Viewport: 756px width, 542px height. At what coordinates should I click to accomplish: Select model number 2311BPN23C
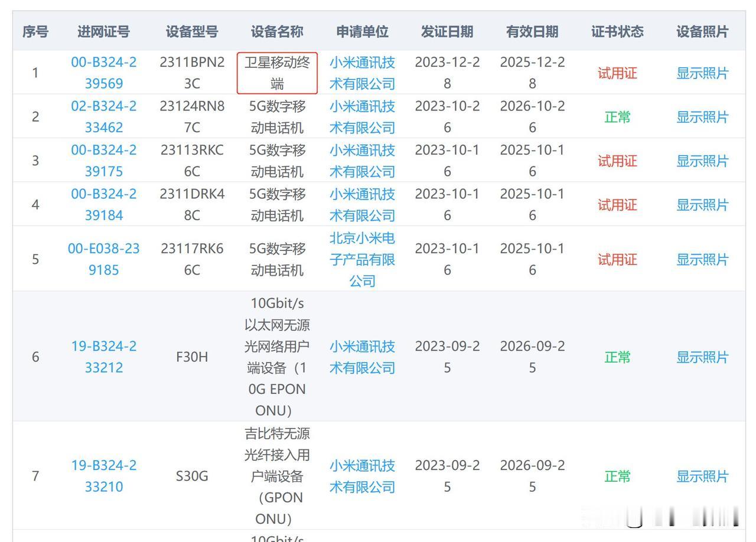[192, 73]
